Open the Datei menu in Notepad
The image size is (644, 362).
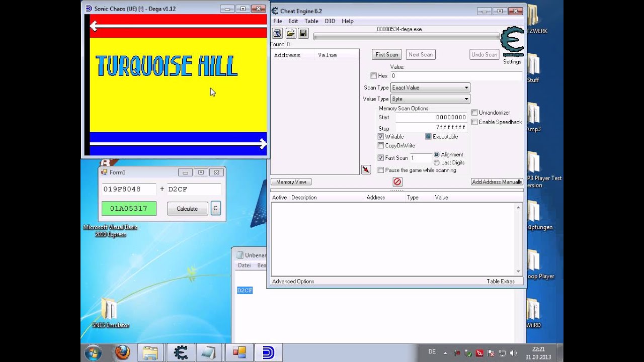pos(244,265)
